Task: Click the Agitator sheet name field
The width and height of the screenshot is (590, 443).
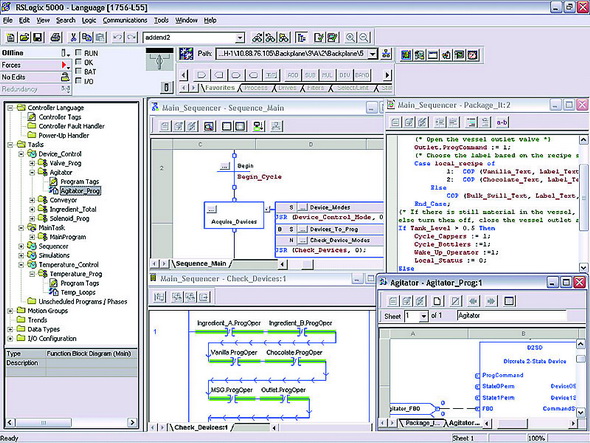Action: tap(512, 316)
